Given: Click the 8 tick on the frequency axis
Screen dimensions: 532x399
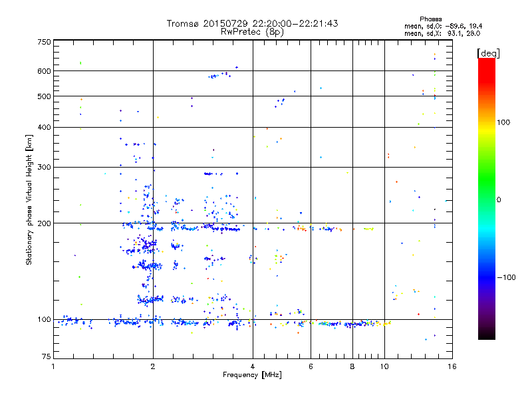Looking at the screenshot, I should click(352, 366).
